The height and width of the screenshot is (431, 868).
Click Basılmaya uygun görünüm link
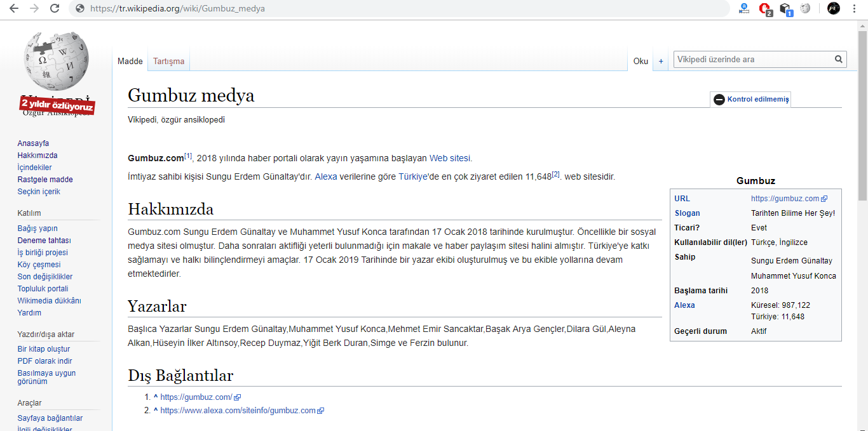click(46, 377)
